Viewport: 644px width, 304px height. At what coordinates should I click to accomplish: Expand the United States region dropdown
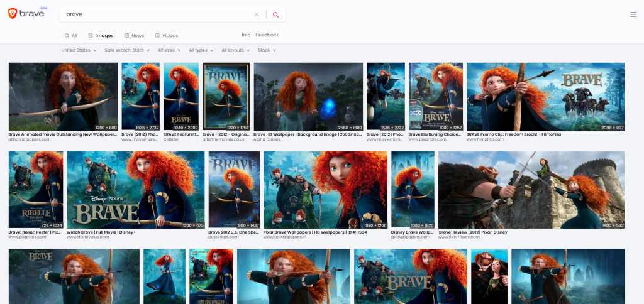79,50
